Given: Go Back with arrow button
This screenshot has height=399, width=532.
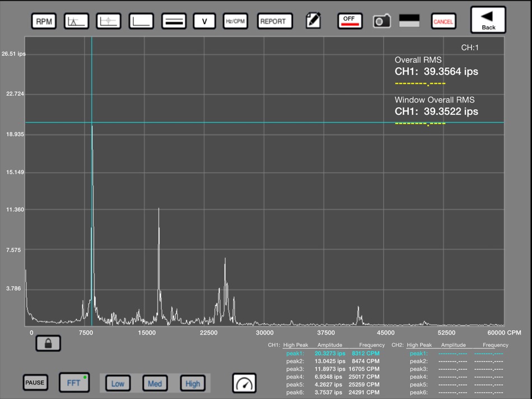Looking at the screenshot, I should pos(488,20).
